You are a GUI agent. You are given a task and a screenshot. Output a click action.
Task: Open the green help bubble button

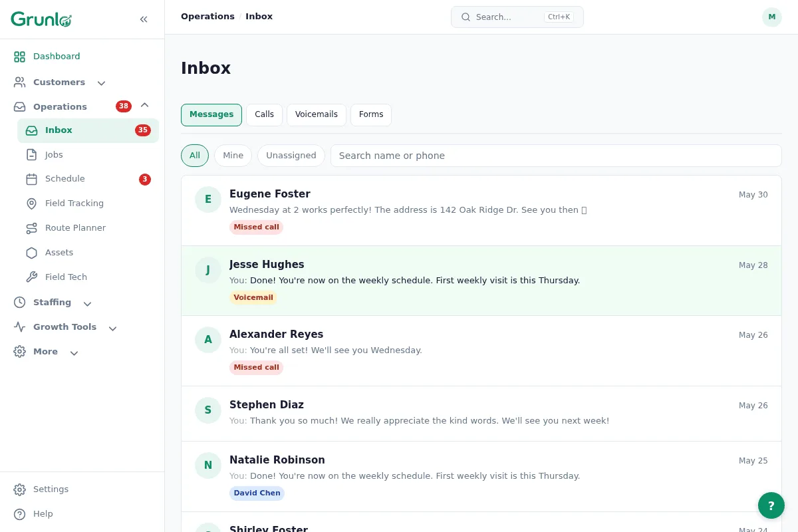point(771,505)
